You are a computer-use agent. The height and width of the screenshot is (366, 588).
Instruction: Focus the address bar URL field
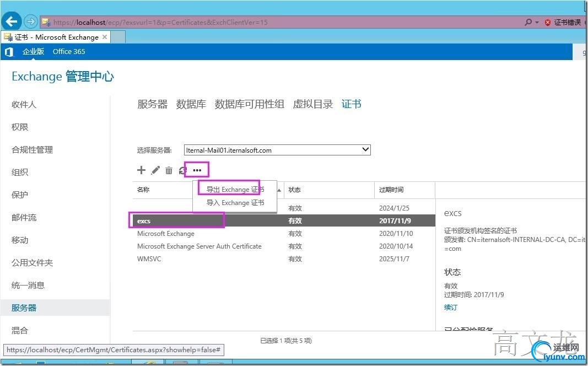click(281, 22)
